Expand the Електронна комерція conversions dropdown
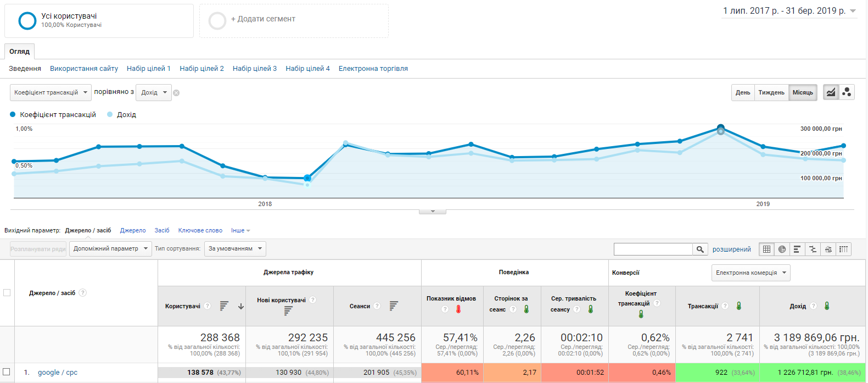 [751, 273]
